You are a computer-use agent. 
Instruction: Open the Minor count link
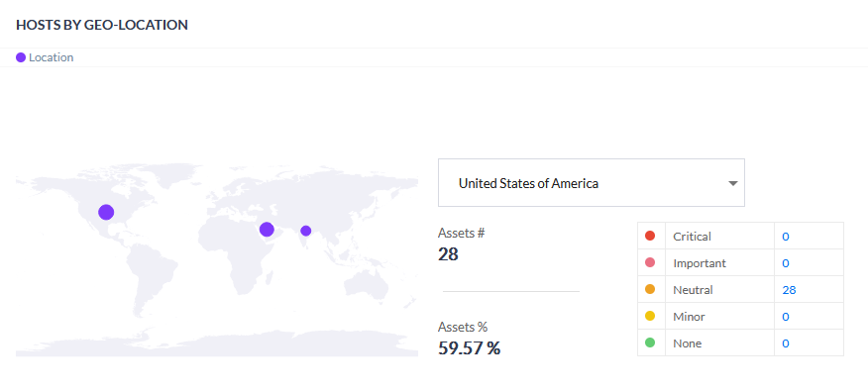(x=785, y=317)
